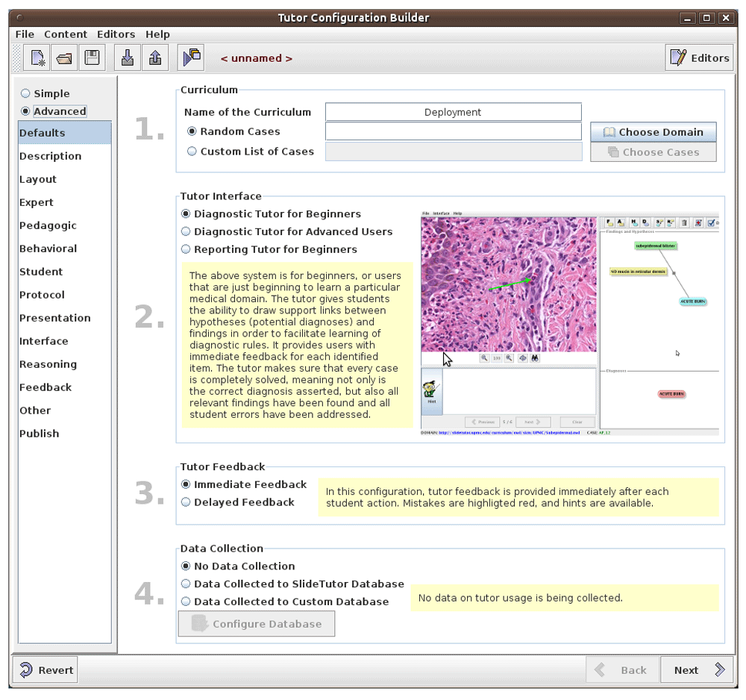Click the Back navigation button

point(622,669)
